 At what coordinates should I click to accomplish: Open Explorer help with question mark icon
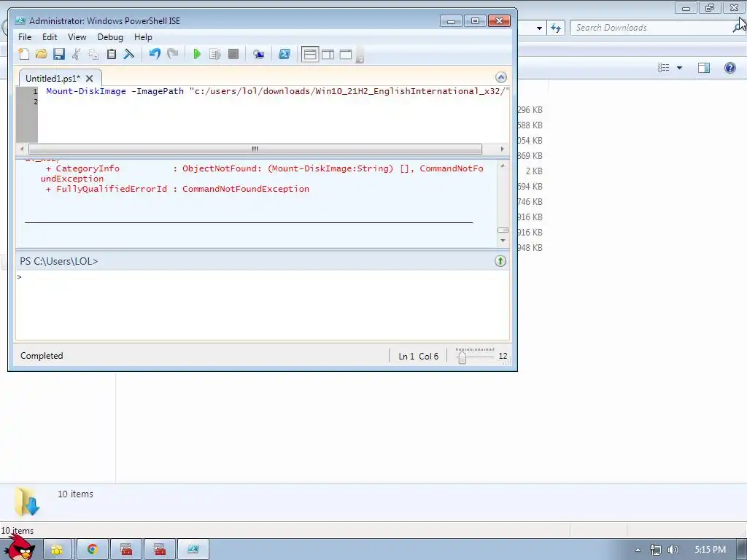coord(729,68)
